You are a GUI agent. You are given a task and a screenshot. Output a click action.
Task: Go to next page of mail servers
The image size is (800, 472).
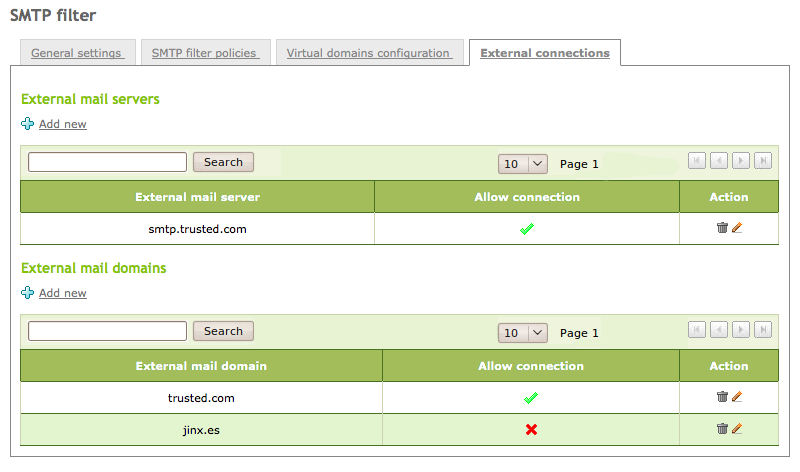tap(741, 161)
